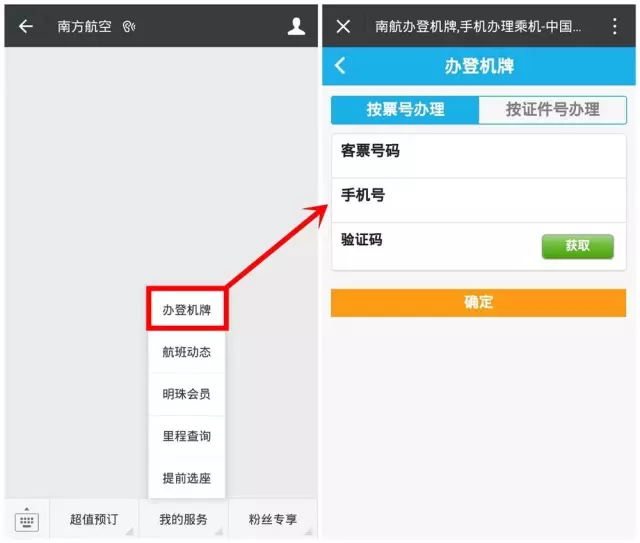The image size is (640, 543).
Task: Tap the 办登机牌 page heading
Action: tap(479, 66)
